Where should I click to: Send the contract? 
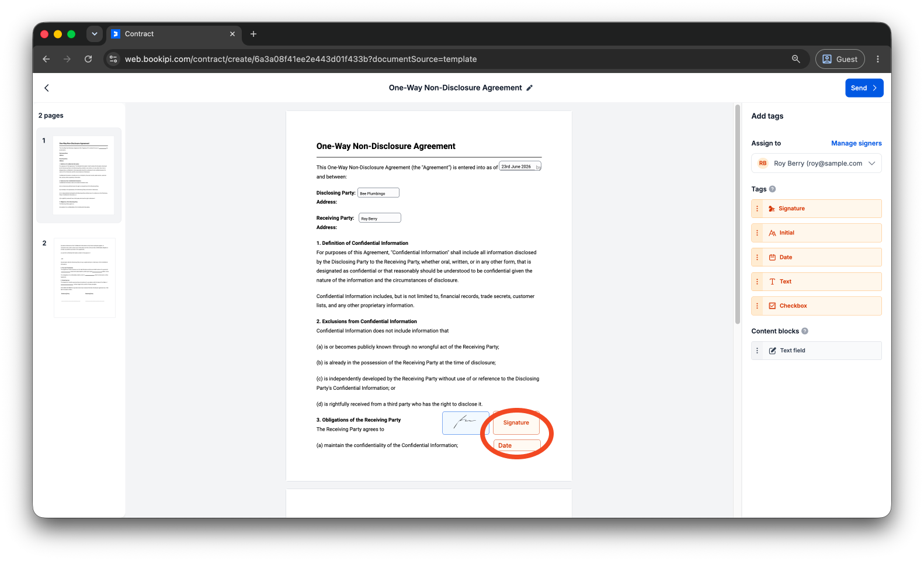(864, 88)
